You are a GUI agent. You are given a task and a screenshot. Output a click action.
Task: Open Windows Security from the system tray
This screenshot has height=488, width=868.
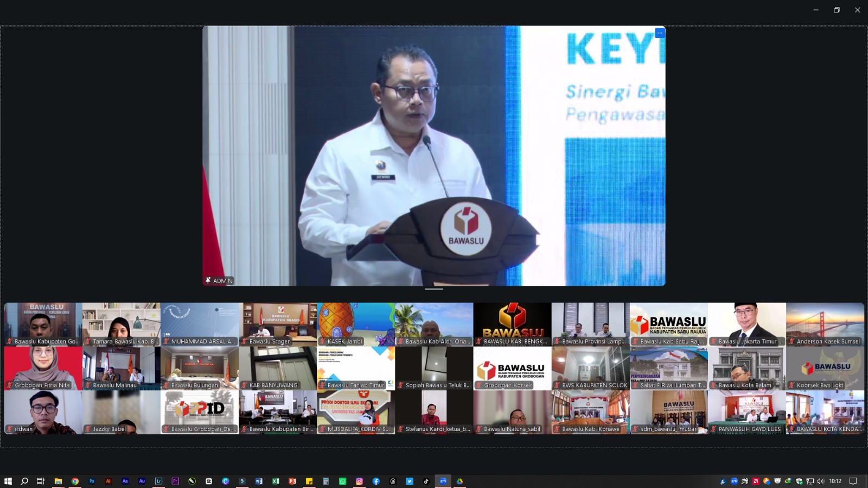[x=799, y=481]
